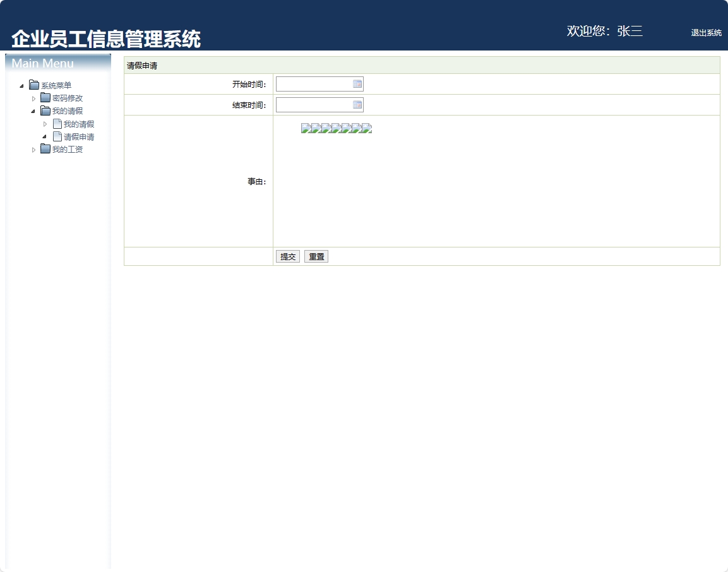The width and height of the screenshot is (728, 572).
Task: Expand the 密码修改 tree node arrow
Action: (x=34, y=98)
